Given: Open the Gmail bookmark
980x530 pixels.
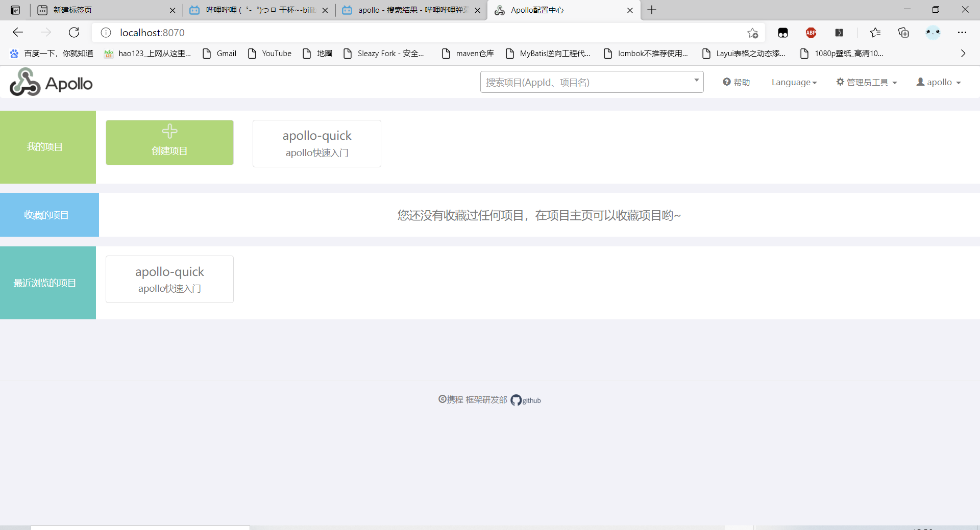Looking at the screenshot, I should pyautogui.click(x=219, y=53).
